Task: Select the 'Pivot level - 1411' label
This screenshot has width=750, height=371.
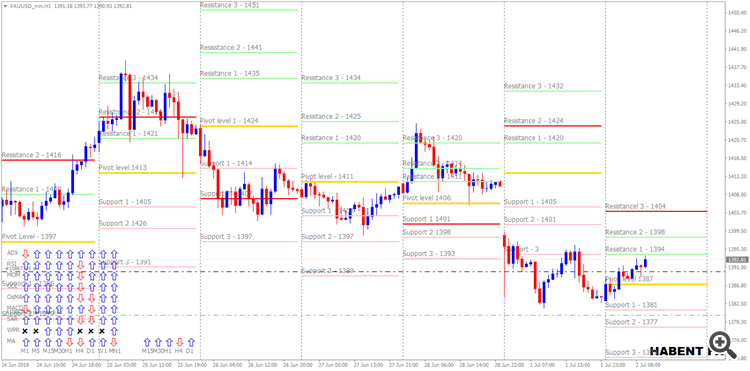Action: [327, 176]
